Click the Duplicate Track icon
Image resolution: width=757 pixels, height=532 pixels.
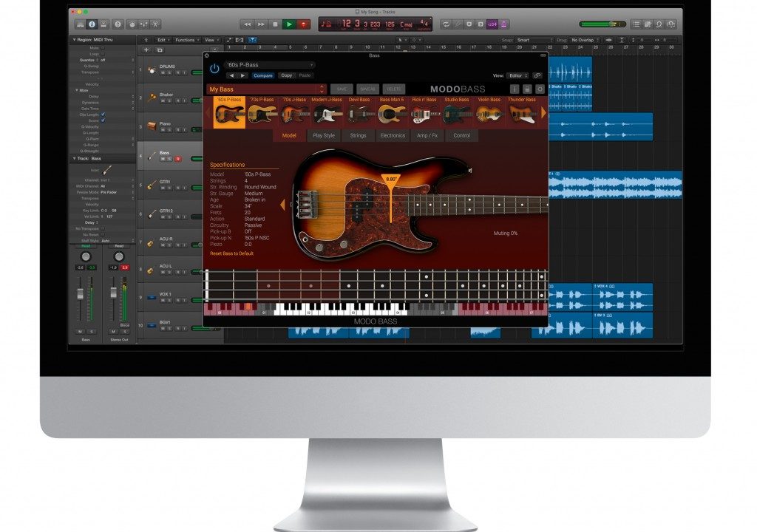(x=160, y=50)
